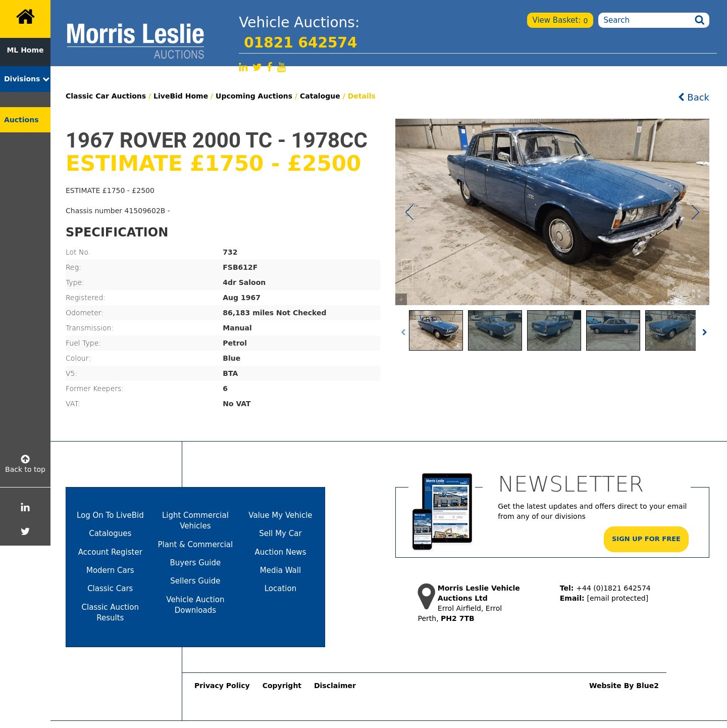Open the YouTube icon in header
The image size is (727, 728).
click(x=282, y=67)
